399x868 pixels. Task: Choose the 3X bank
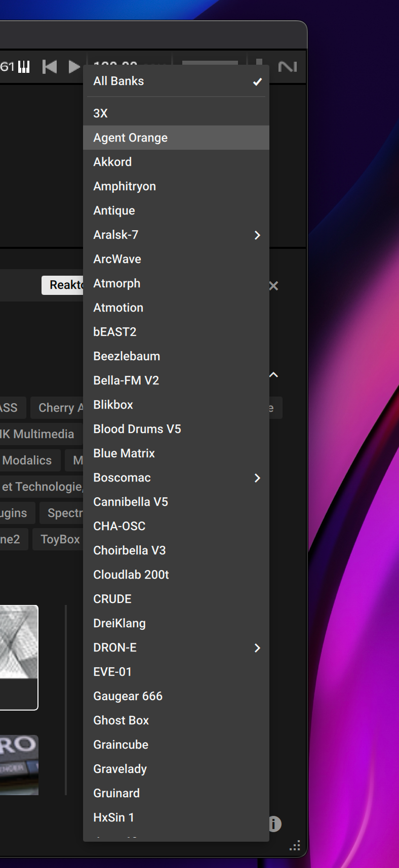[176, 113]
